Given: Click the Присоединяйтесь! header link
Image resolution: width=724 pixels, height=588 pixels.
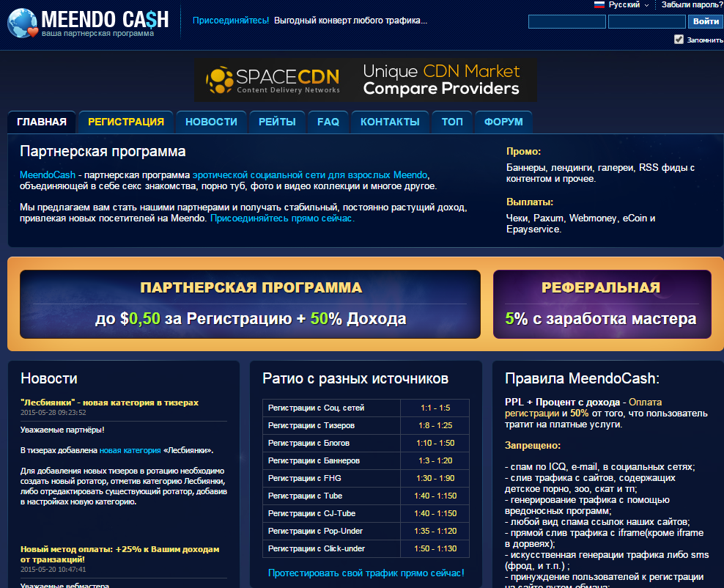Looking at the screenshot, I should (x=230, y=21).
